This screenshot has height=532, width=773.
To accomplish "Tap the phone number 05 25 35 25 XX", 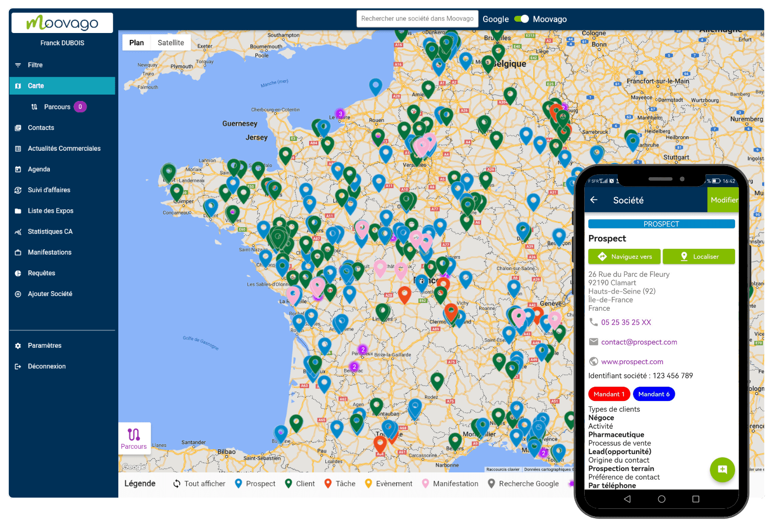I will point(626,322).
